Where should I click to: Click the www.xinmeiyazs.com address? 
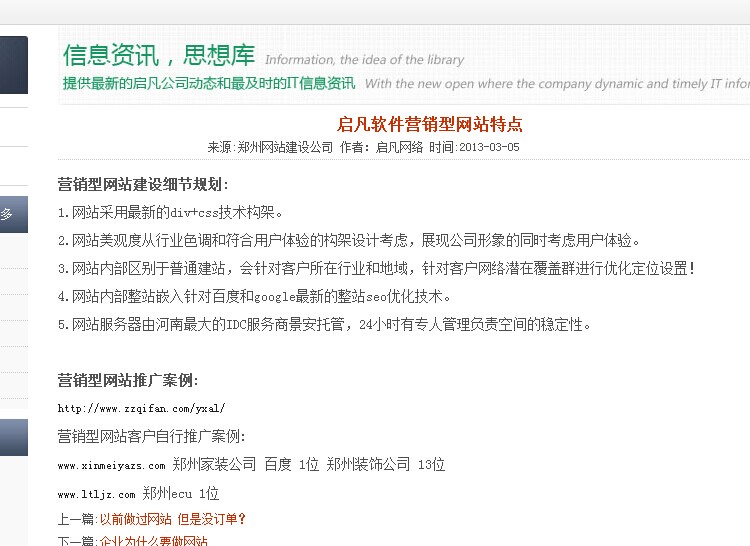point(111,465)
